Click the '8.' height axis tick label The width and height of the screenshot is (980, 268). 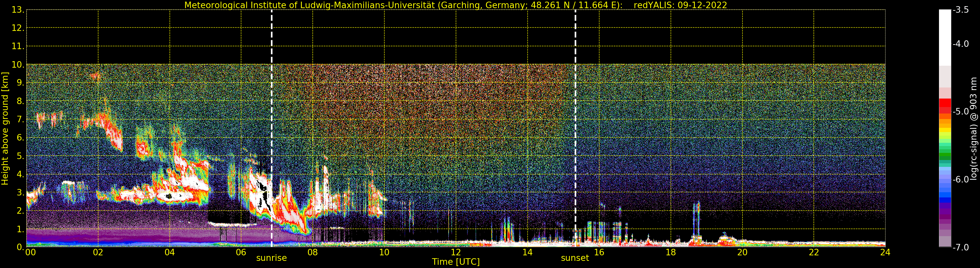(x=21, y=101)
